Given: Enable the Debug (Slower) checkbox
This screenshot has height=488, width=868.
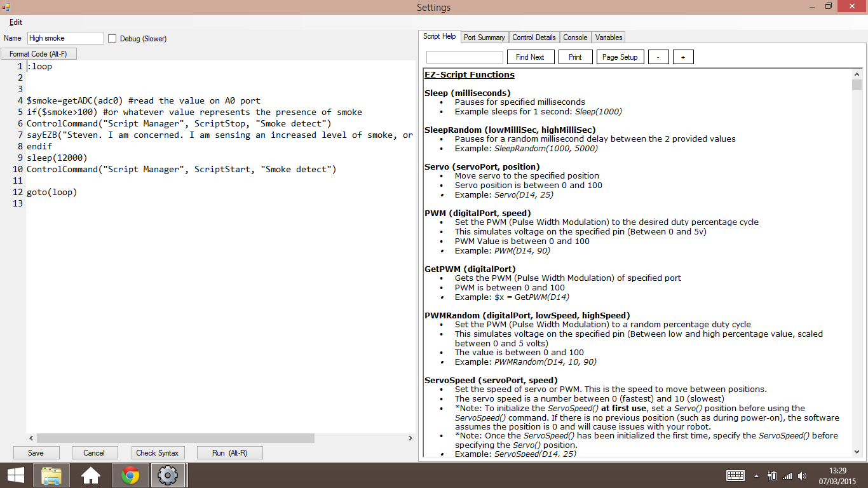Looking at the screenshot, I should 112,38.
